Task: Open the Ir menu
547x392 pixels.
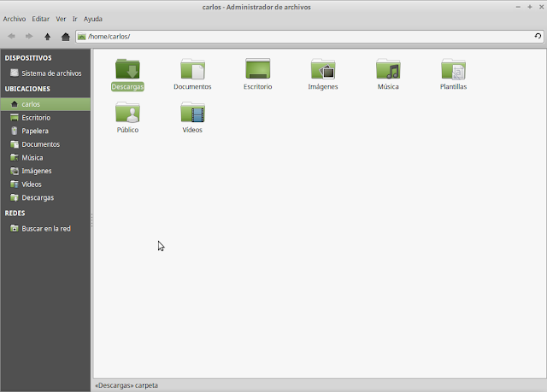Action: pyautogui.click(x=74, y=19)
